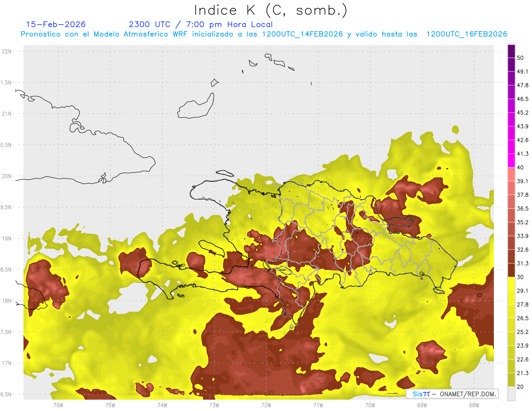The width and height of the screenshot is (532, 411).
Task: Click the "19N" latitude label
Action: pyautogui.click(x=7, y=239)
